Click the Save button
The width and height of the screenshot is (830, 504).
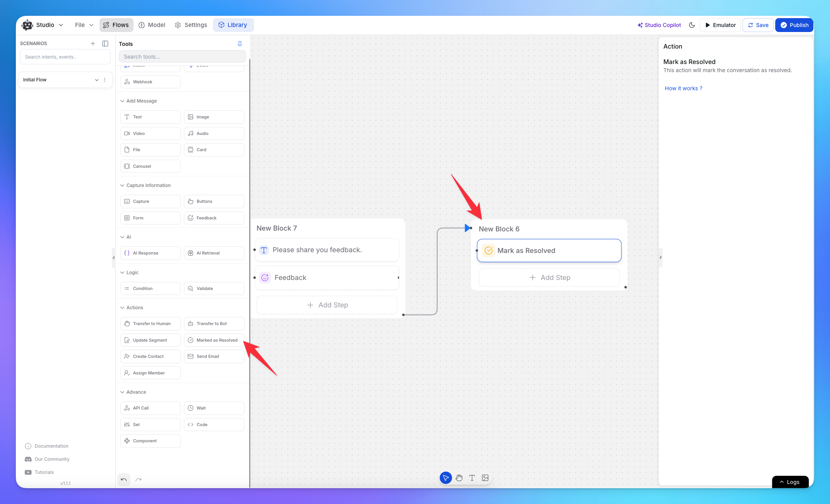point(758,25)
